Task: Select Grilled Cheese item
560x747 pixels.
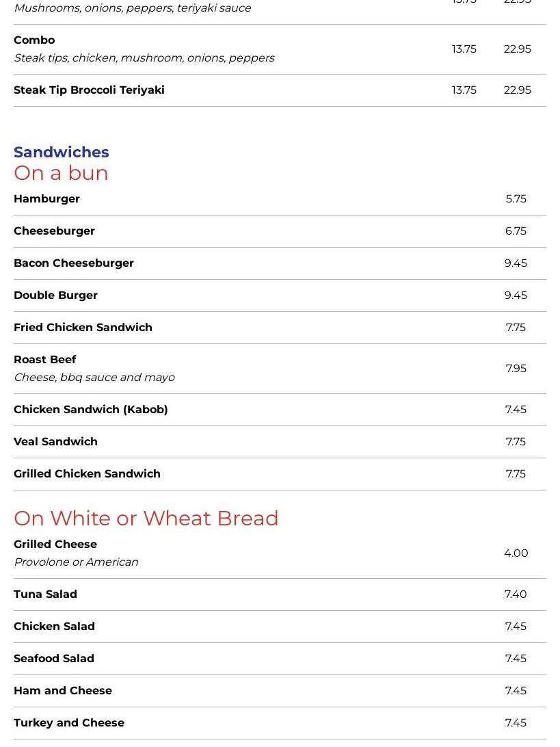Action: 55,545
